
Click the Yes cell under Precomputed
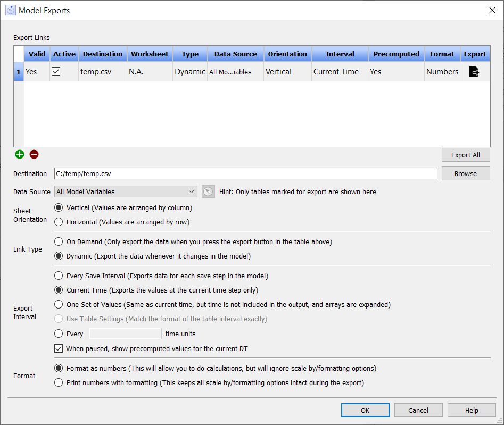(396, 72)
